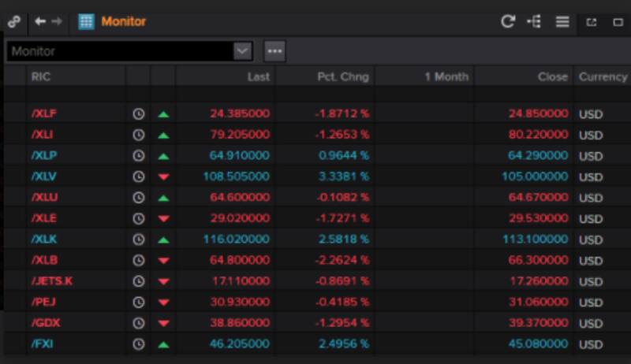The height and width of the screenshot is (364, 631).
Task: Click the Monitor grid app icon
Action: tap(86, 22)
